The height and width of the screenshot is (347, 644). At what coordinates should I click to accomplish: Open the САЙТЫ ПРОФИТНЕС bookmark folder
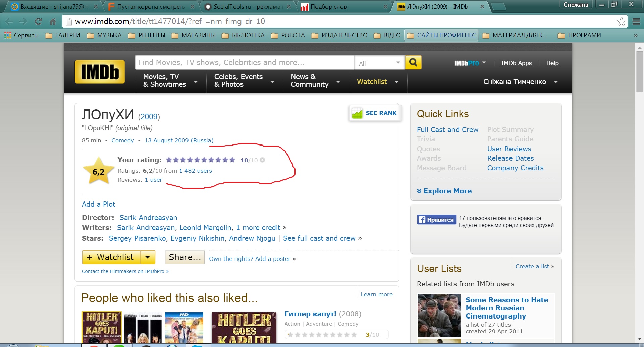coord(441,35)
